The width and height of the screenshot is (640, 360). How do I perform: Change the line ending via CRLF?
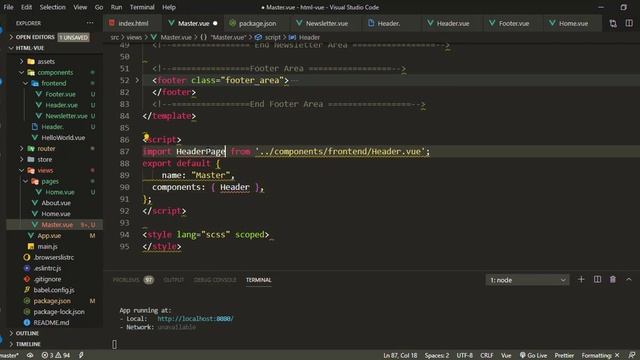(x=487, y=356)
